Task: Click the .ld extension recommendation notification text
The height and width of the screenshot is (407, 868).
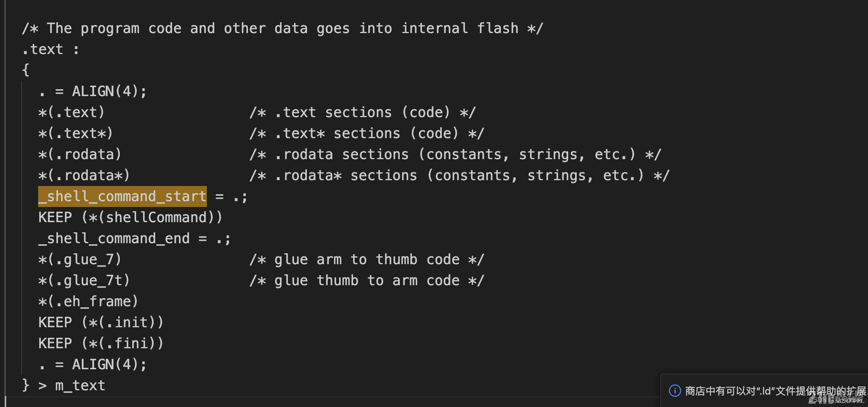Action: tap(776, 391)
